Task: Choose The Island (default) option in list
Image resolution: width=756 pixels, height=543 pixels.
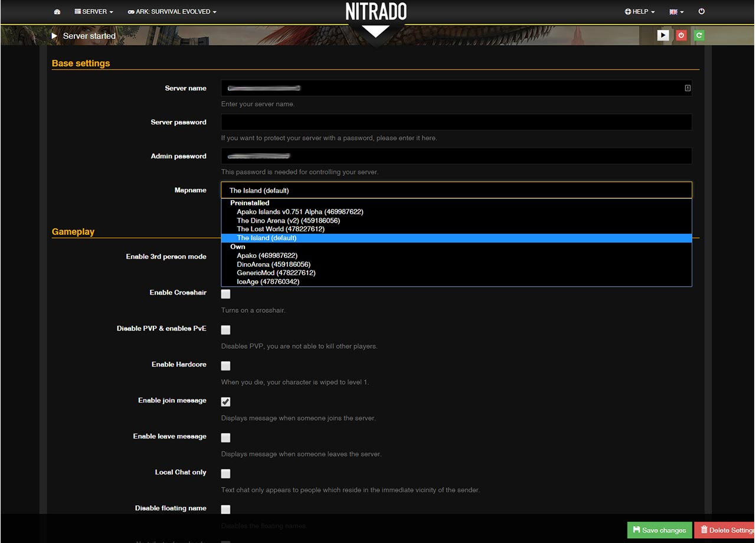Action: pyautogui.click(x=456, y=238)
